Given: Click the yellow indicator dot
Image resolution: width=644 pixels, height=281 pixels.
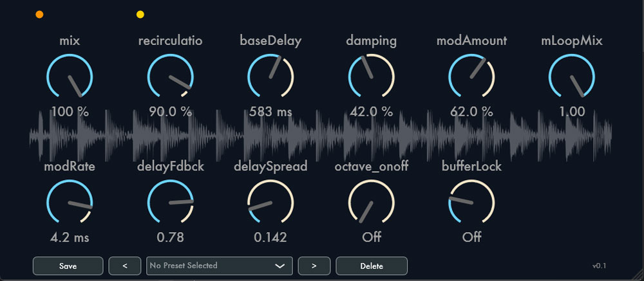Looking at the screenshot, I should [x=140, y=15].
